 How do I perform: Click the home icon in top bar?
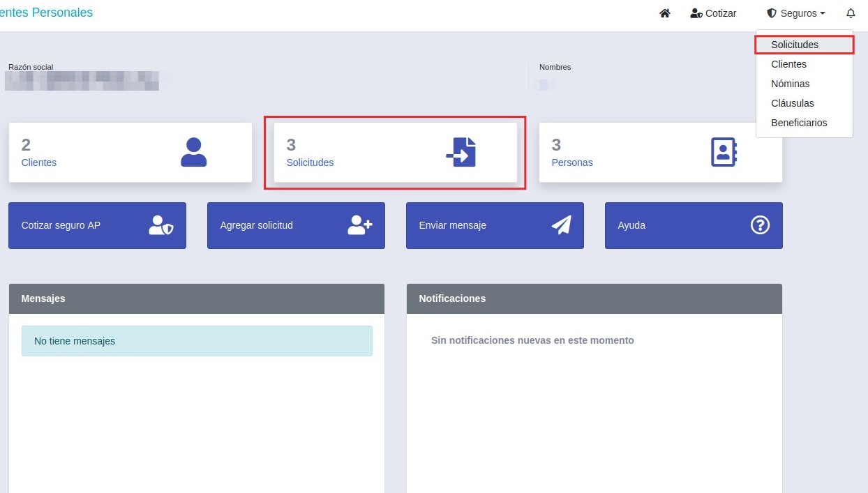[x=664, y=13]
